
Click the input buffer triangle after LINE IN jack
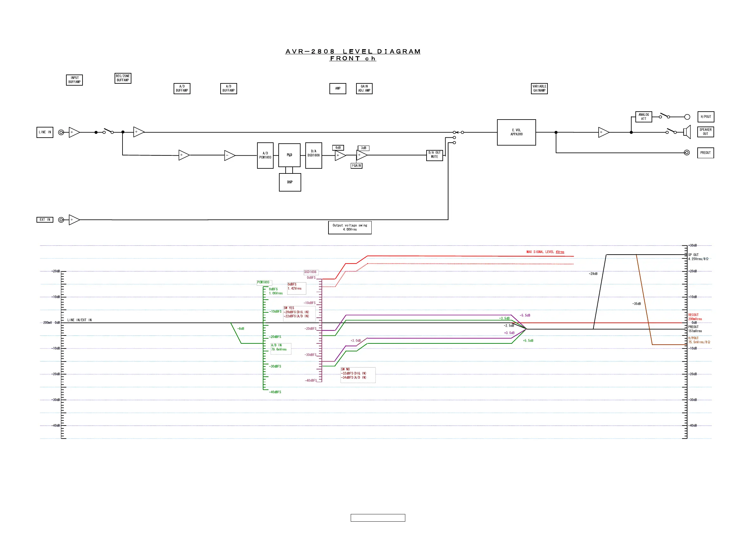(x=74, y=132)
